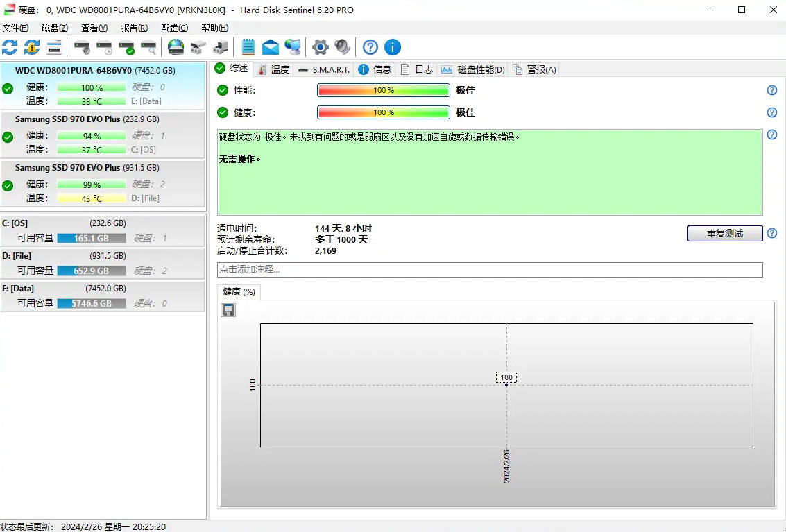
Task: Switch to the 警报(A) tab
Action: tap(534, 69)
